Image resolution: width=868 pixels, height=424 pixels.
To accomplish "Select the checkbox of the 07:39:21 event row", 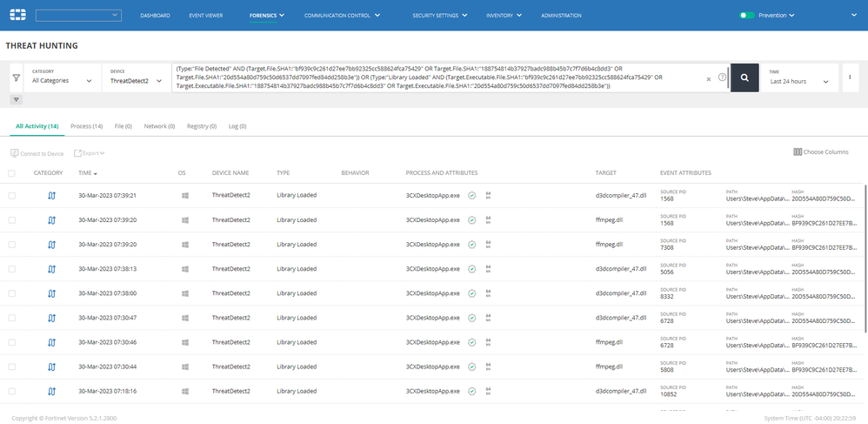I will 12,195.
